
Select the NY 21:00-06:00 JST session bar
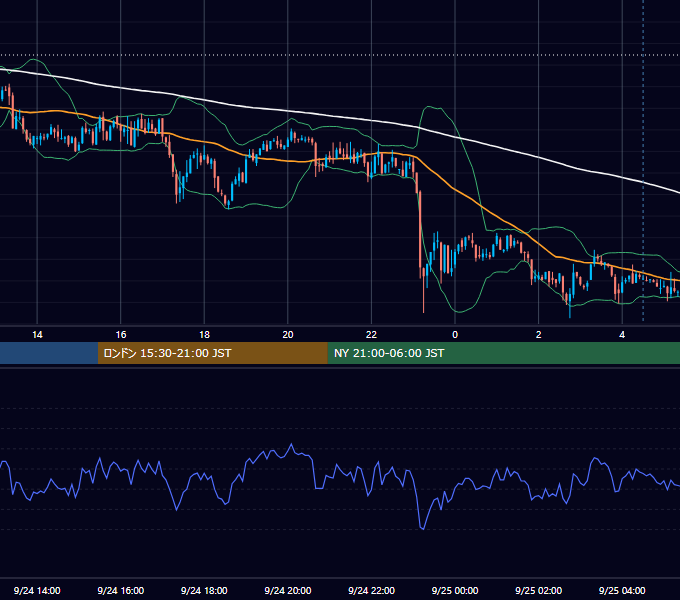(503, 353)
